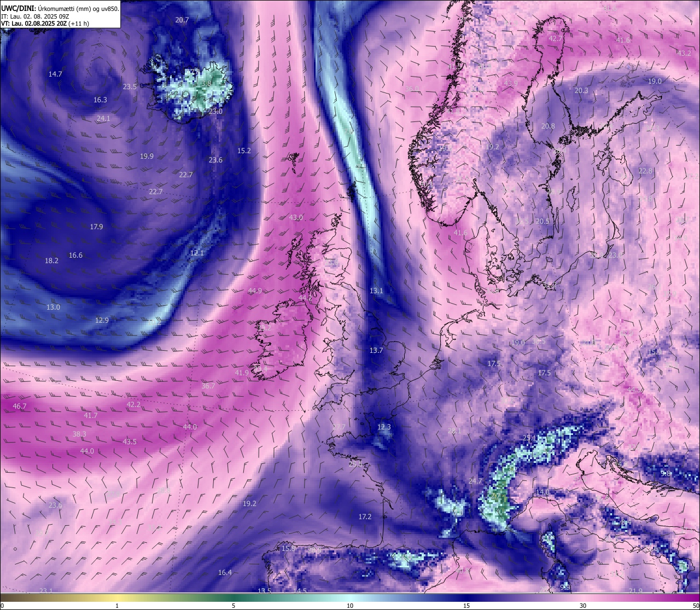Click the 44.9 value label
This screenshot has height=610, width=700.
pyautogui.click(x=255, y=291)
